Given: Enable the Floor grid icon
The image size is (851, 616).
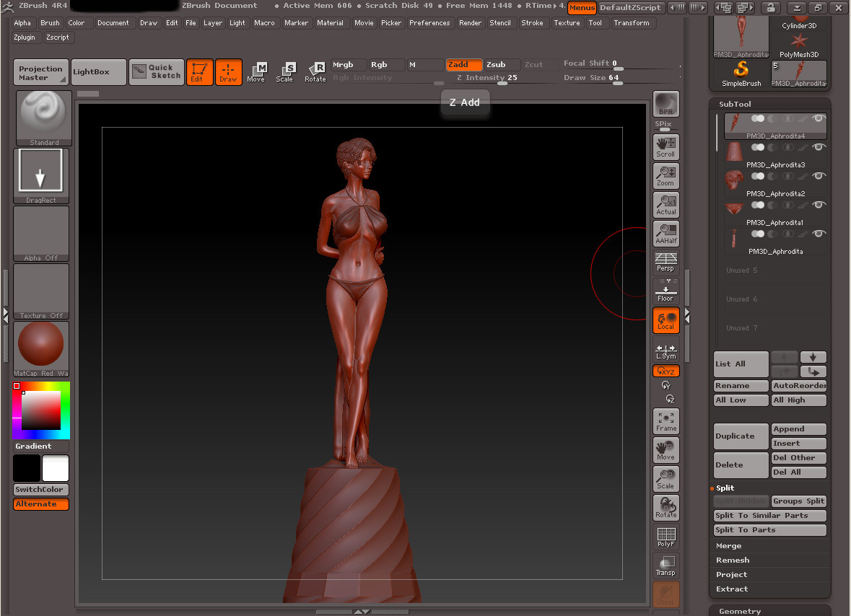Looking at the screenshot, I should coord(665,291).
